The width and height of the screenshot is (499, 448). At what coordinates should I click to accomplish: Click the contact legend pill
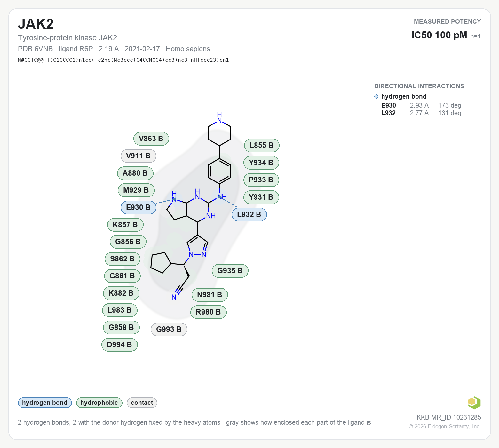(x=142, y=403)
